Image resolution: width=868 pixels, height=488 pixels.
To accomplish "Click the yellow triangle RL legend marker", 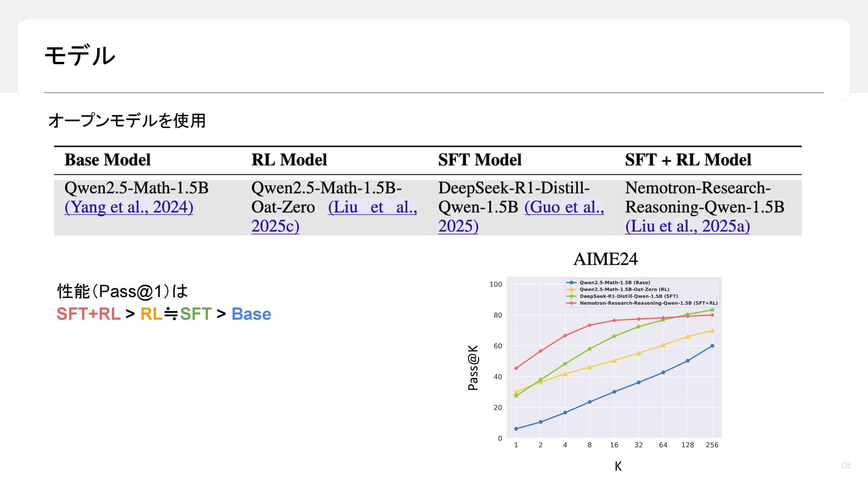I will (x=571, y=290).
